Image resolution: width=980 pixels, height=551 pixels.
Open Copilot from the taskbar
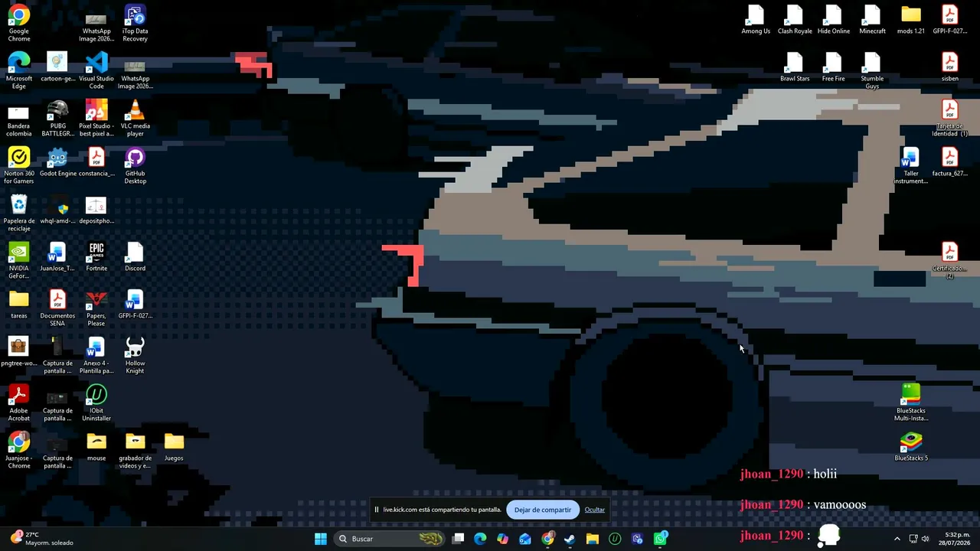click(x=502, y=539)
